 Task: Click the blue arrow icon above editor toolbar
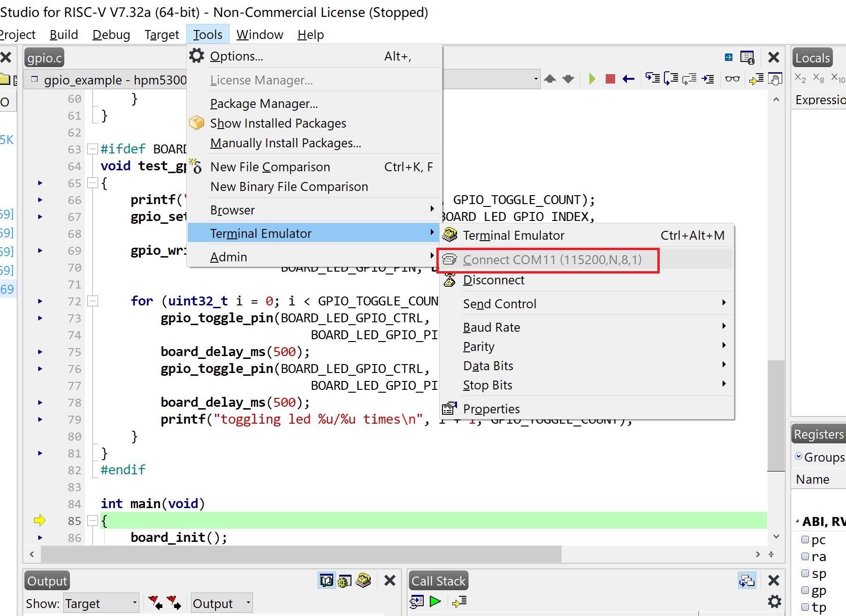tap(729, 57)
